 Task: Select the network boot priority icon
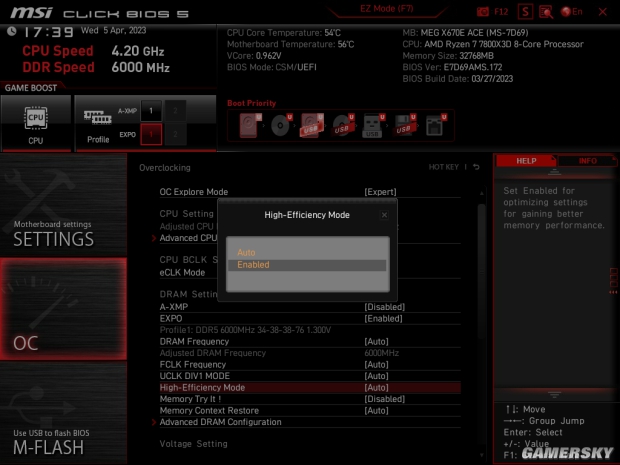pyautogui.click(x=435, y=125)
